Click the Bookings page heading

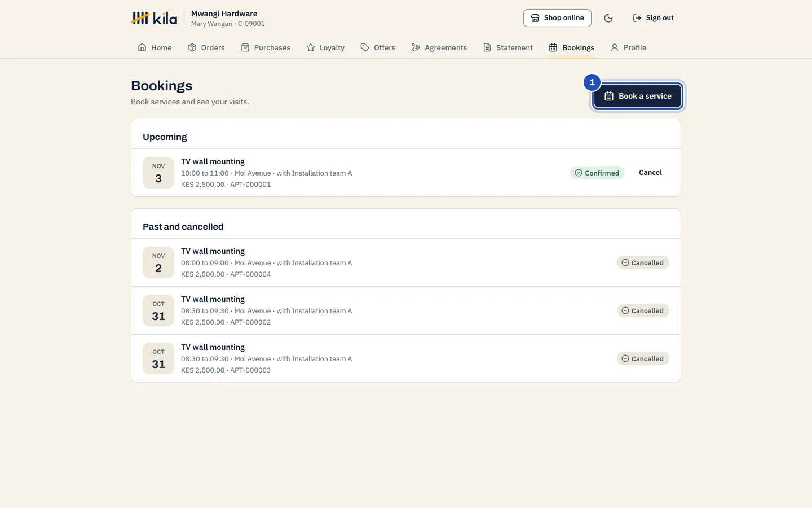tap(161, 86)
